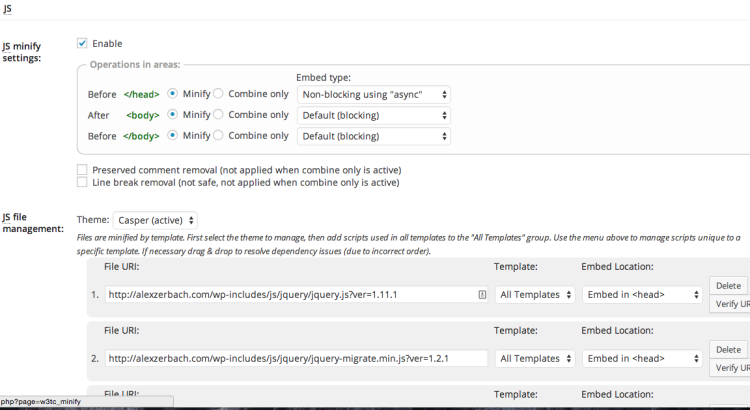750x410 pixels.
Task: Click the JS section heading
Action: (7, 9)
